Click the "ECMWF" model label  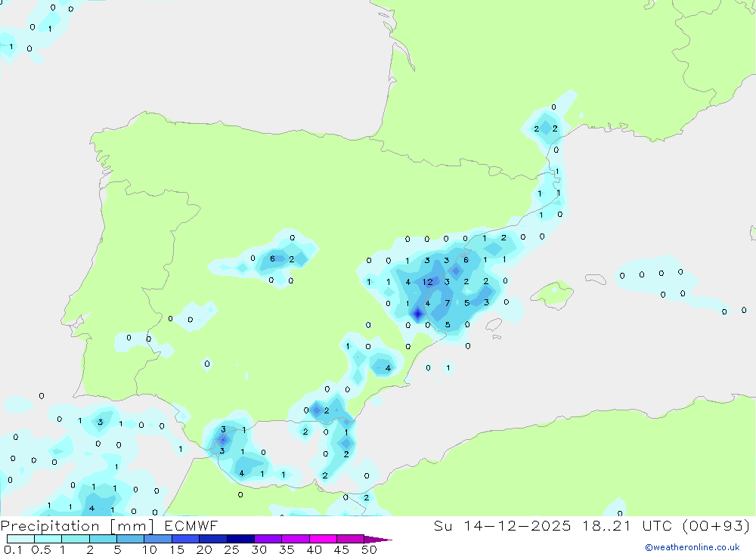(191, 525)
